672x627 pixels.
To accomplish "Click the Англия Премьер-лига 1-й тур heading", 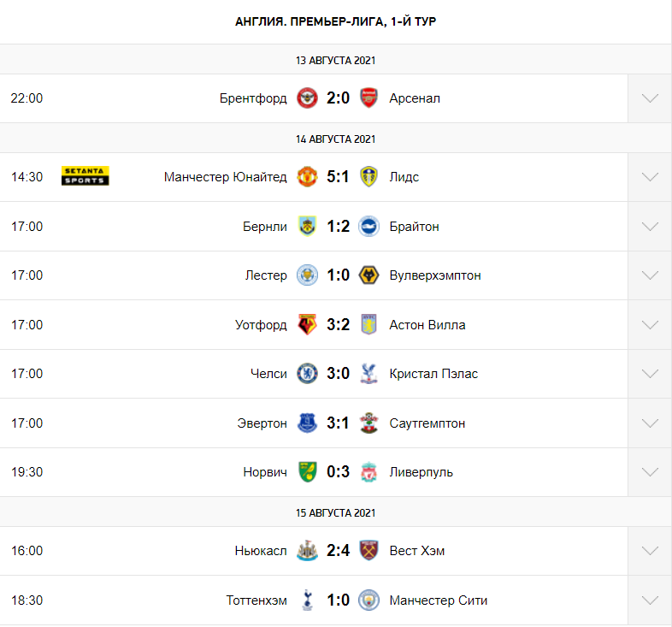I will pos(336,21).
